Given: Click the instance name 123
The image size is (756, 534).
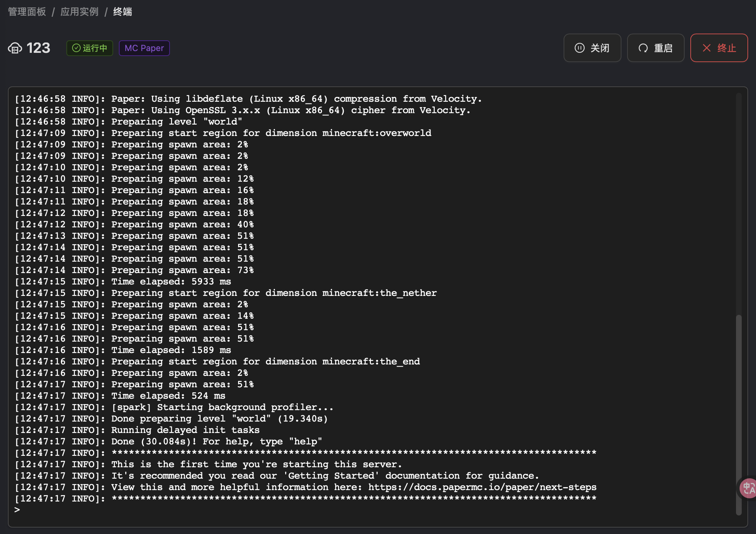Looking at the screenshot, I should pos(38,48).
